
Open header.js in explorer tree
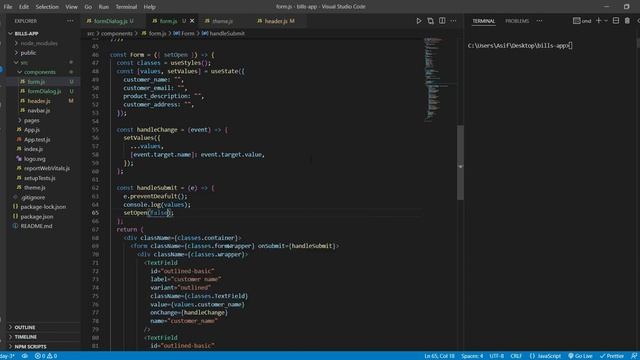[39, 101]
